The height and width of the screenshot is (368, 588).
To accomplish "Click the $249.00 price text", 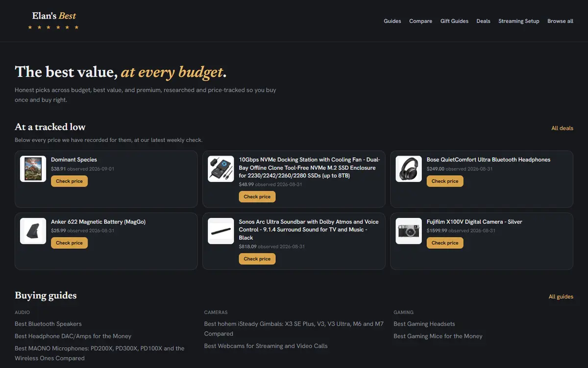I will [436, 169].
